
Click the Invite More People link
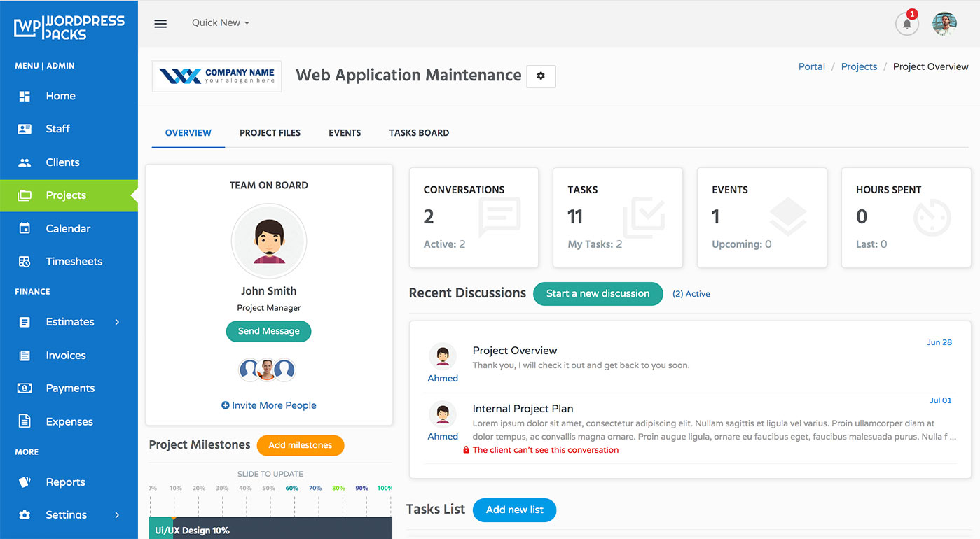pos(268,405)
